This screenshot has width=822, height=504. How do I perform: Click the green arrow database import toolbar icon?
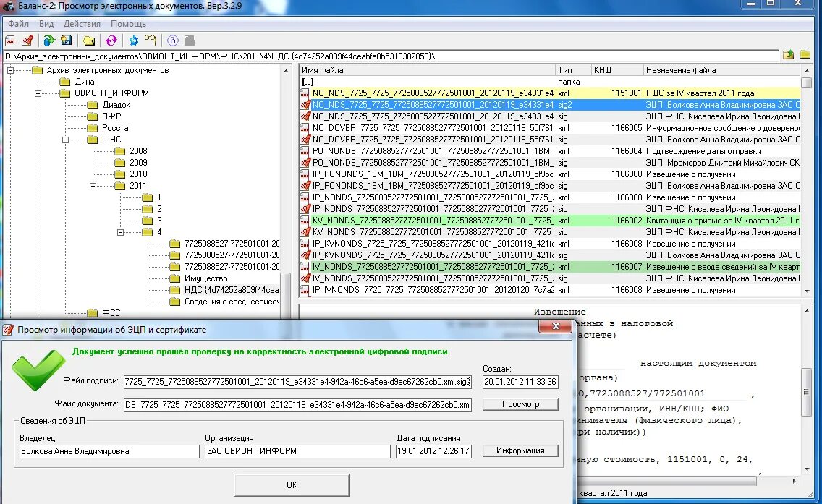(49, 40)
